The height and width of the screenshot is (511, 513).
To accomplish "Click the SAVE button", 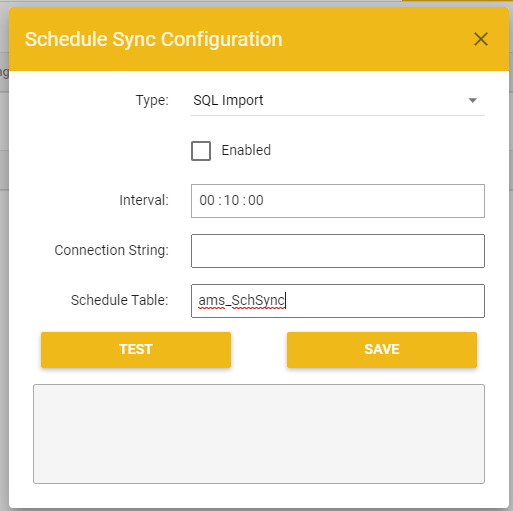I will coord(382,350).
